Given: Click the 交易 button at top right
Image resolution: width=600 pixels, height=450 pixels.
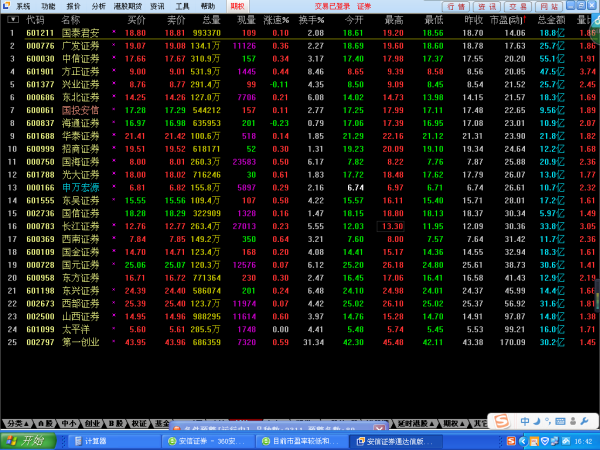Looking at the screenshot, I should [x=518, y=7].
